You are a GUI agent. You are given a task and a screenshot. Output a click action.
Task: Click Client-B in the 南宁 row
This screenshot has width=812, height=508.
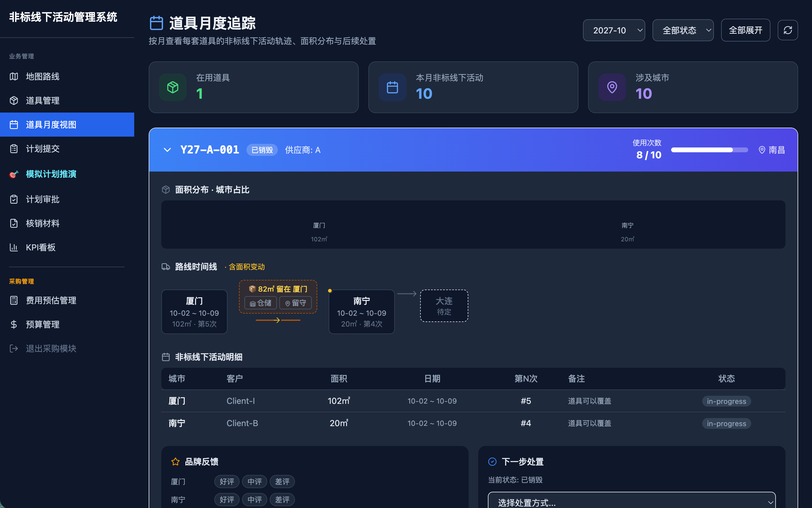tap(242, 423)
